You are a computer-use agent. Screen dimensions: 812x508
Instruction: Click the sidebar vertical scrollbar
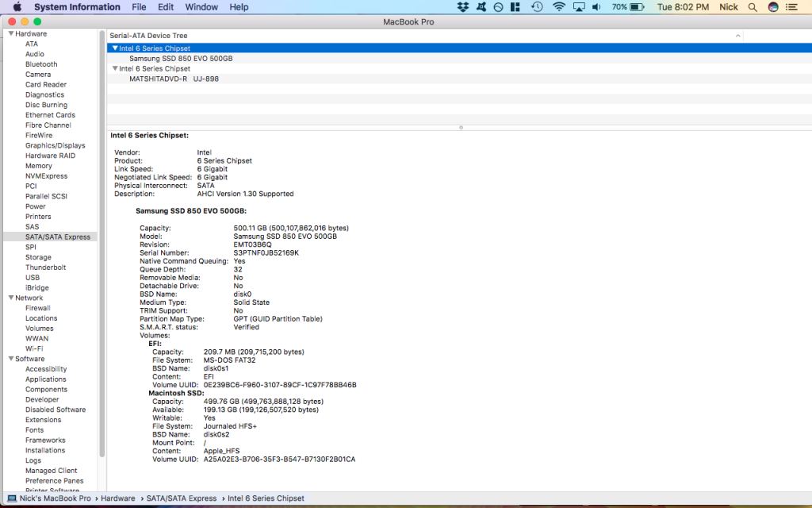102,244
